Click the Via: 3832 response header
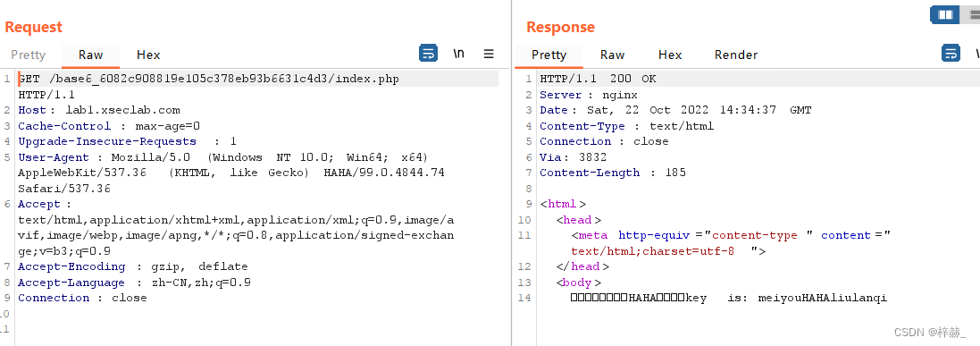 pyautogui.click(x=574, y=157)
